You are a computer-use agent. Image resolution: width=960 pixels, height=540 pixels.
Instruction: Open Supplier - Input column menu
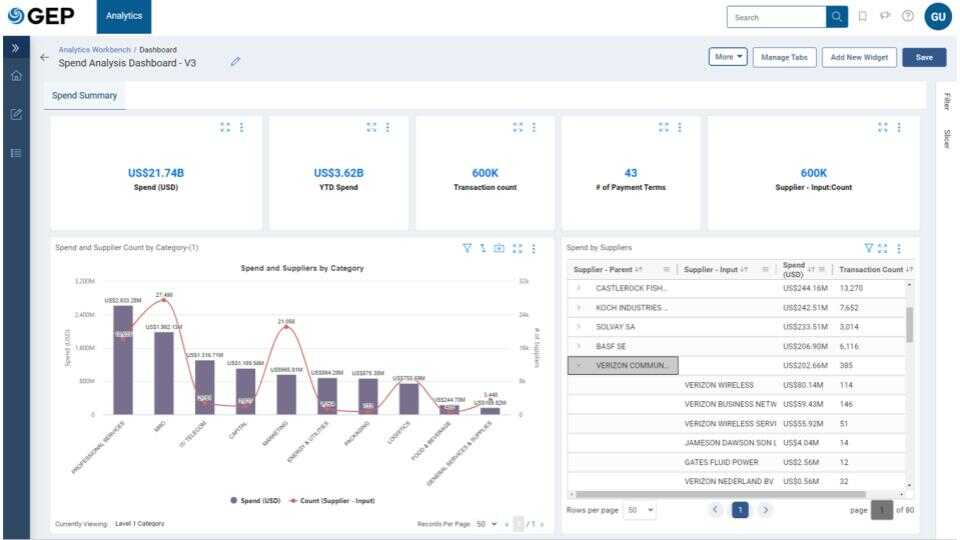765,269
